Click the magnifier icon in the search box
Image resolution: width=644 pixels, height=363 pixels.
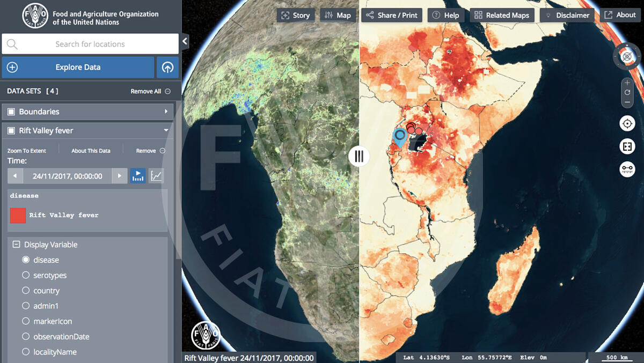click(x=12, y=44)
